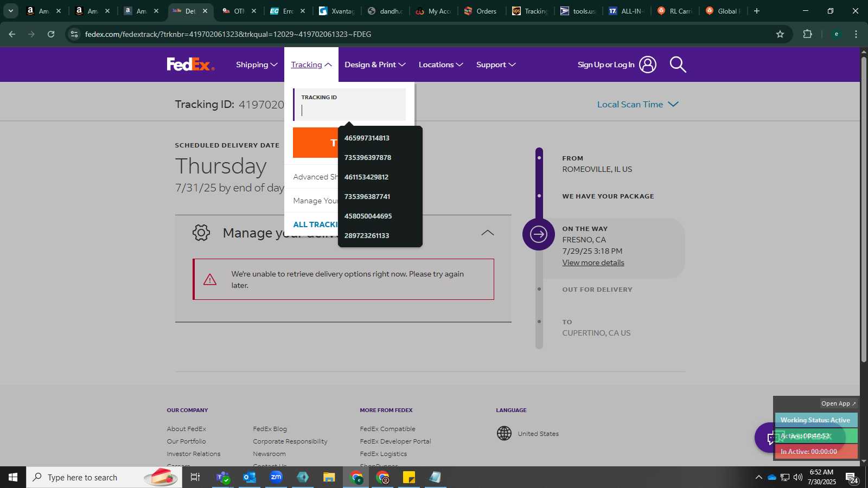This screenshot has height=488, width=868.
Task: Click the volume icon in system tray
Action: [797, 477]
